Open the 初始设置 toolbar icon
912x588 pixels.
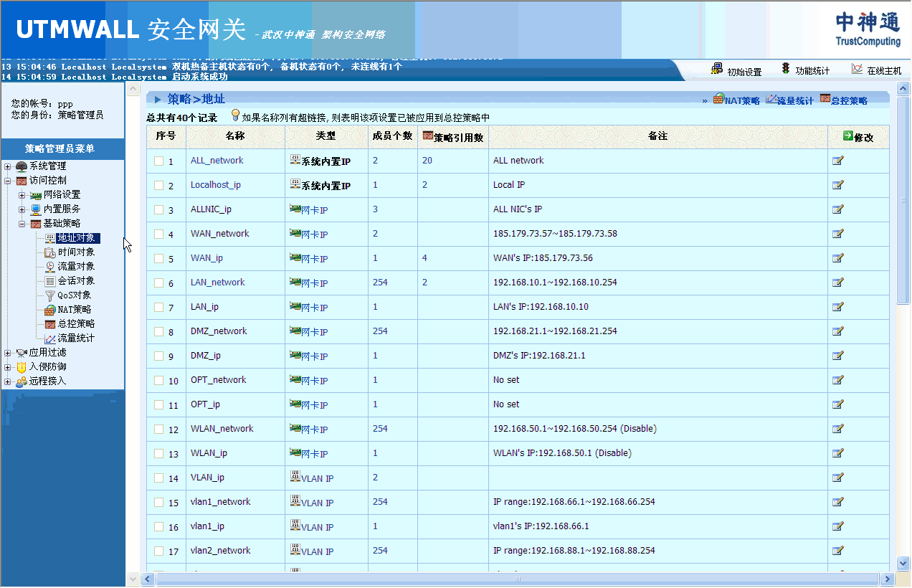[717, 69]
